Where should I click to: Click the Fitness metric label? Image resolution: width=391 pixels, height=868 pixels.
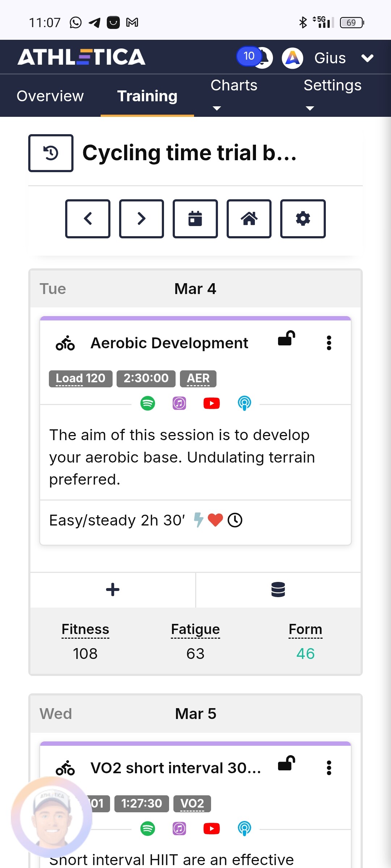(85, 629)
